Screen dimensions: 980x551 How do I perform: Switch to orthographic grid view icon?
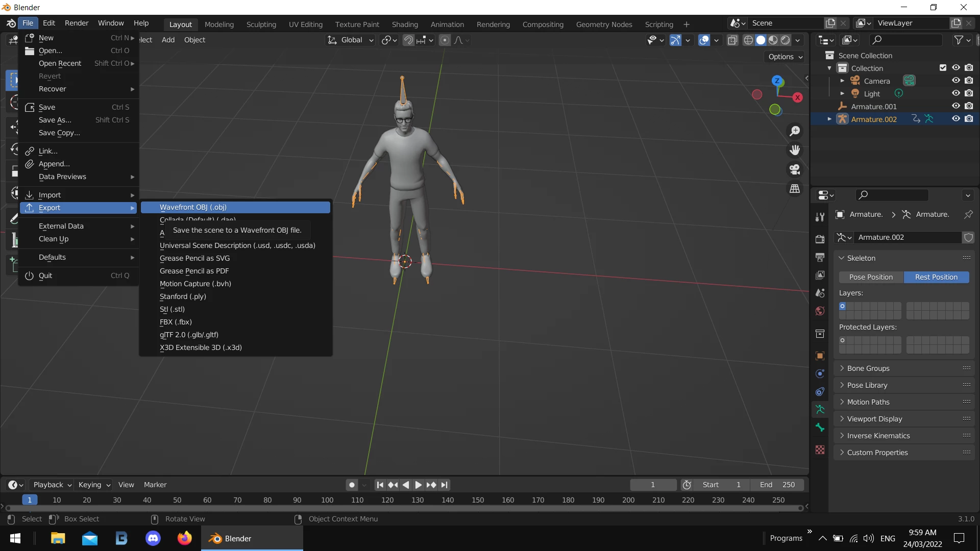tap(795, 189)
